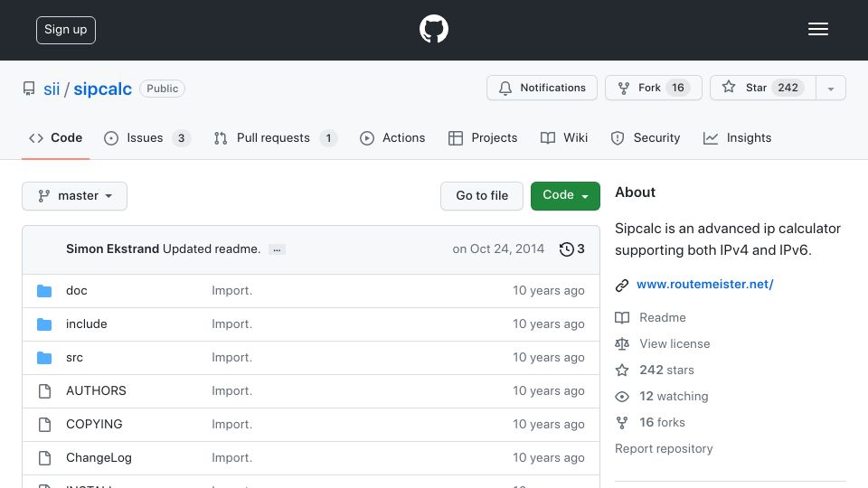Open the include folder
This screenshot has height=488, width=868.
coord(87,324)
